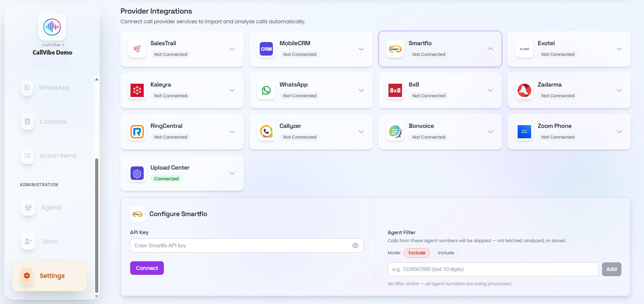Click the Team sidebar icon
This screenshot has height=304, width=644.
click(x=28, y=241)
